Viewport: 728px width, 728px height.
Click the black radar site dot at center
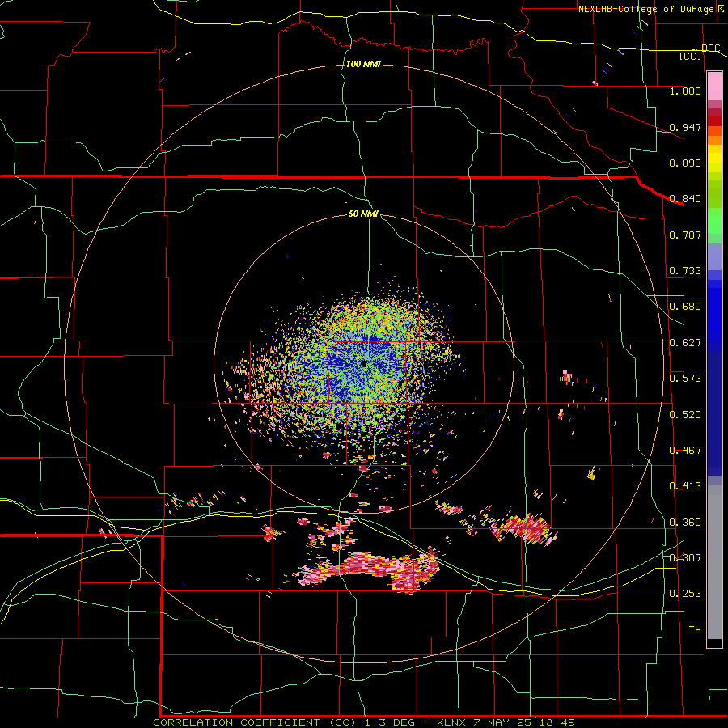363,363
